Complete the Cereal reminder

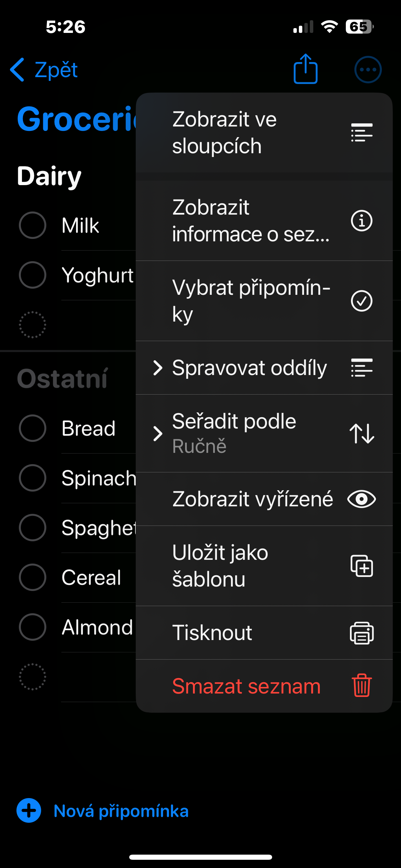(x=33, y=577)
